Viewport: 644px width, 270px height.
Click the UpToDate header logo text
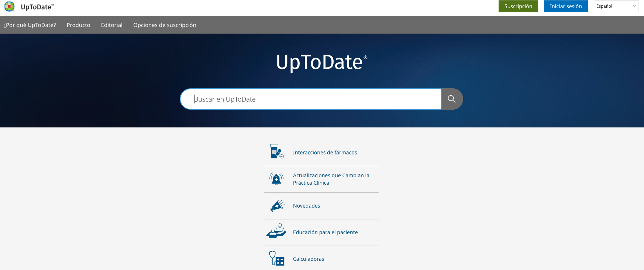[x=37, y=7]
